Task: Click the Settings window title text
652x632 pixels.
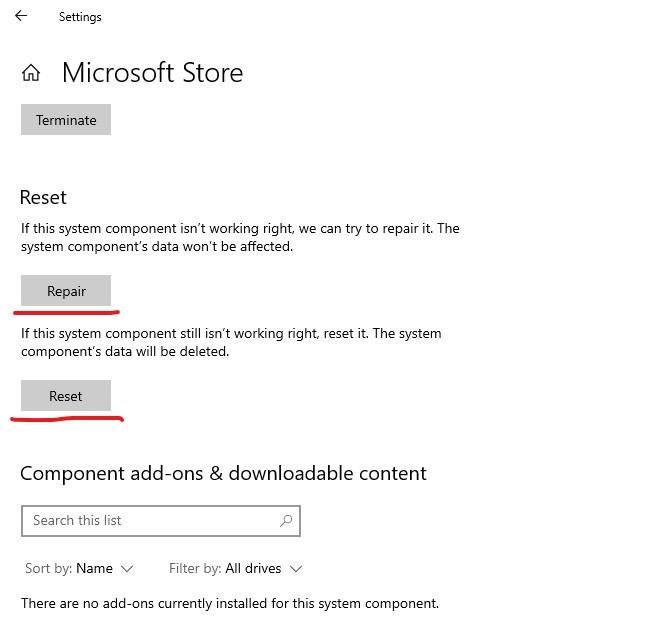Action: (x=80, y=17)
